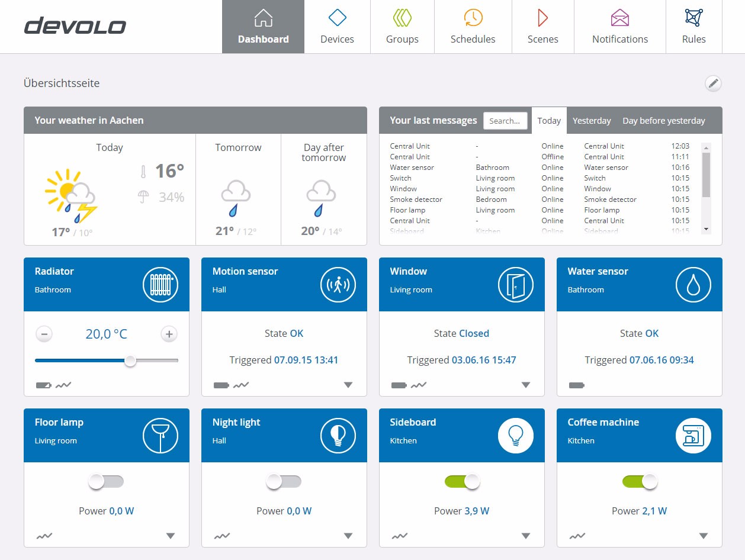Decrease radiator temperature with minus button
This screenshot has height=560, width=745.
point(44,334)
